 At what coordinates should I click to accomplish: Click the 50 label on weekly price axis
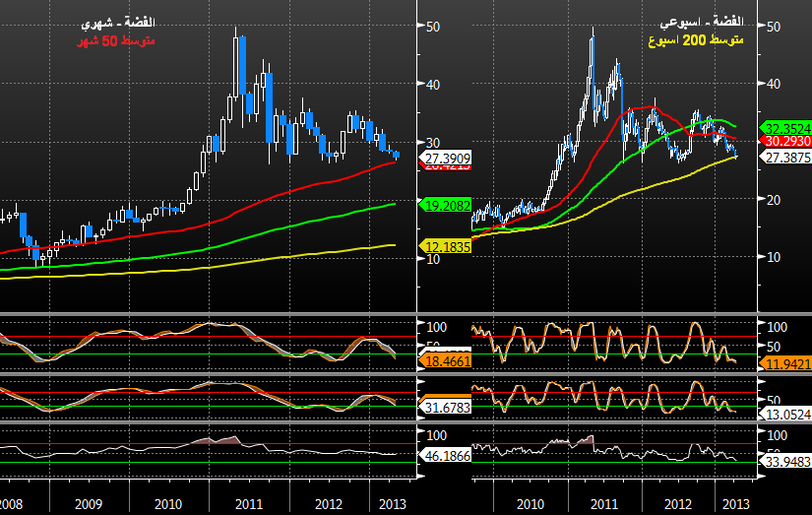pos(774,27)
